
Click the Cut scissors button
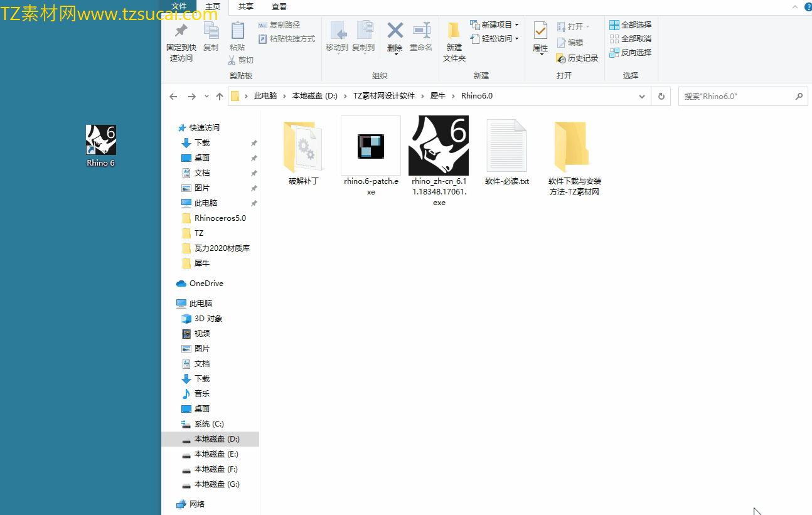tap(240, 60)
